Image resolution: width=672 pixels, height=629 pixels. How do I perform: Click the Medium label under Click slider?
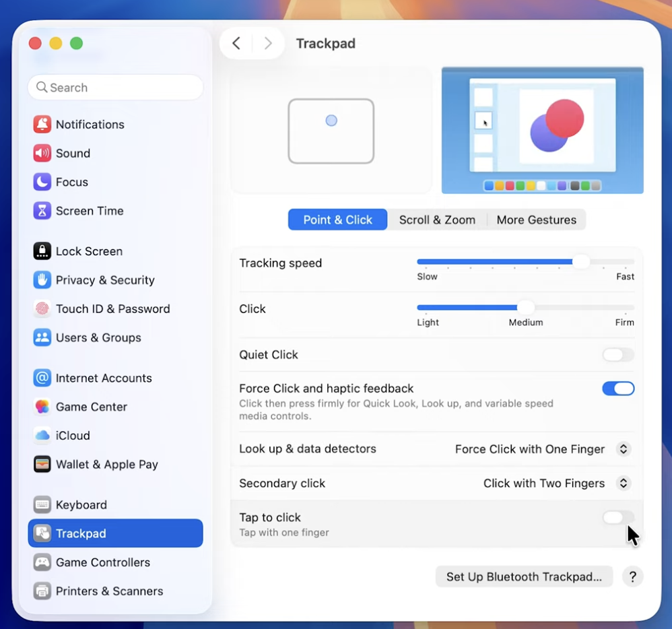(x=525, y=323)
